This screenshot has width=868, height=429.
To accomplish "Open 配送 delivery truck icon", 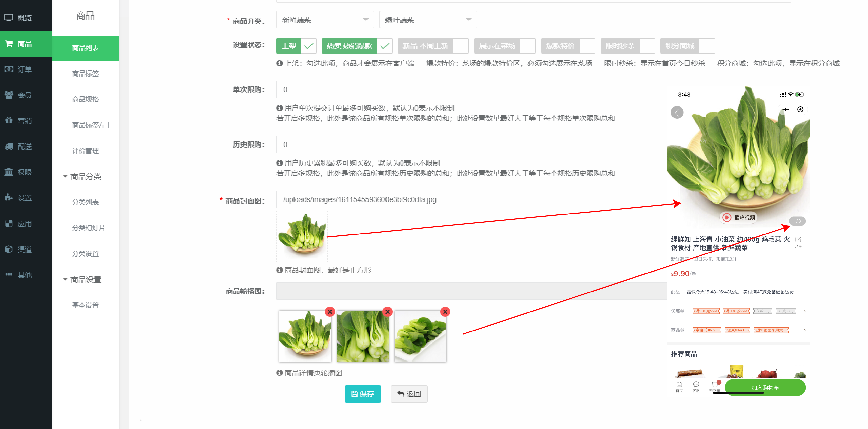I will [x=9, y=146].
